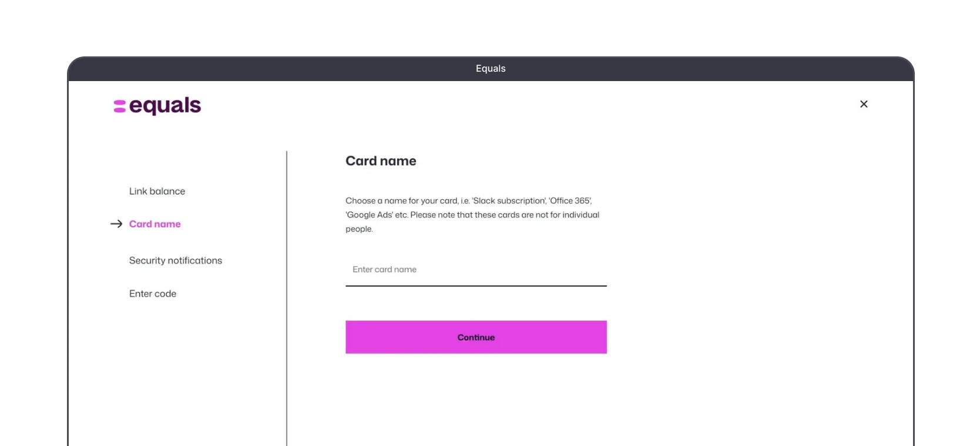Click the arrow icon beside Card name step
This screenshot has width=980, height=446.
116,224
